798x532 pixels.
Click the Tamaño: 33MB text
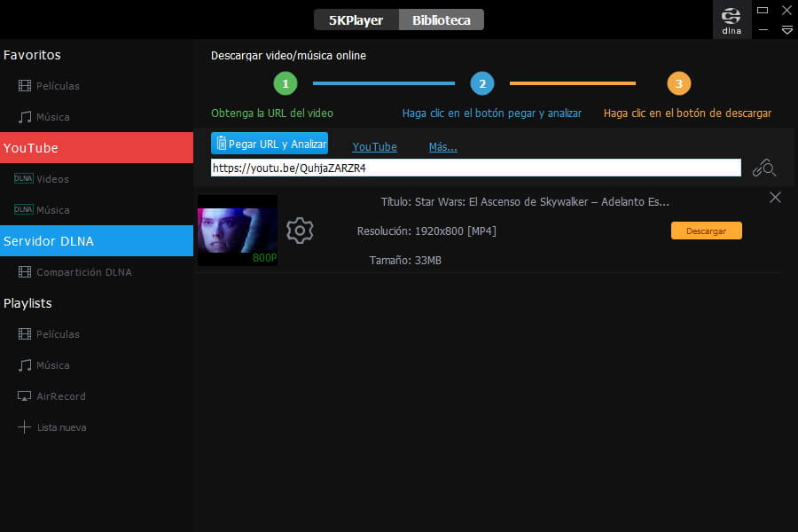pyautogui.click(x=405, y=260)
